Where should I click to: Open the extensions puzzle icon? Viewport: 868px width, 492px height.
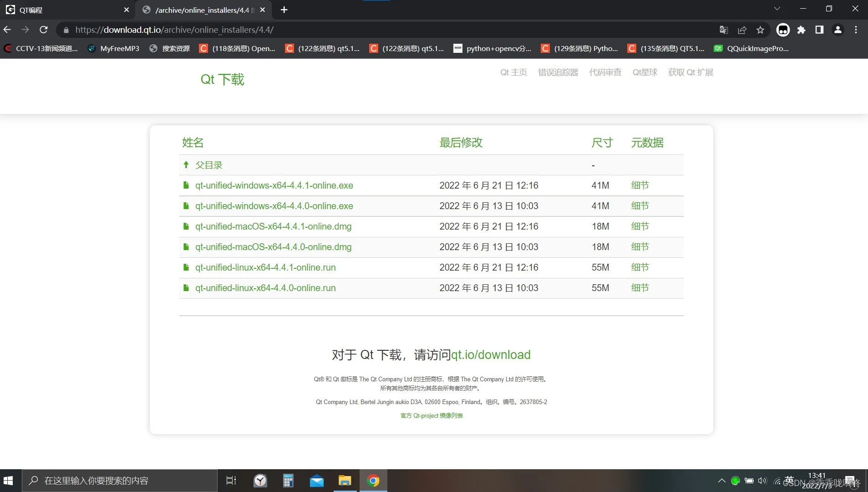tap(801, 30)
